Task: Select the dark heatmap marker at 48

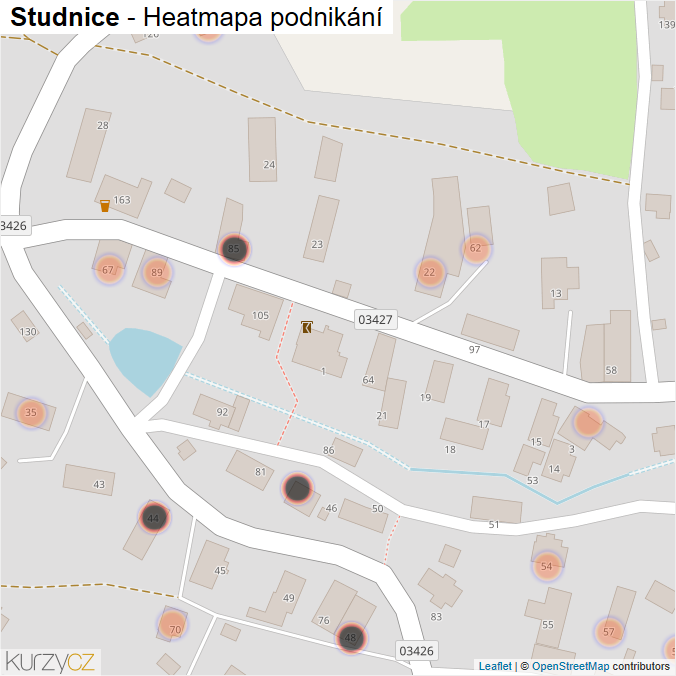Action: tap(351, 638)
